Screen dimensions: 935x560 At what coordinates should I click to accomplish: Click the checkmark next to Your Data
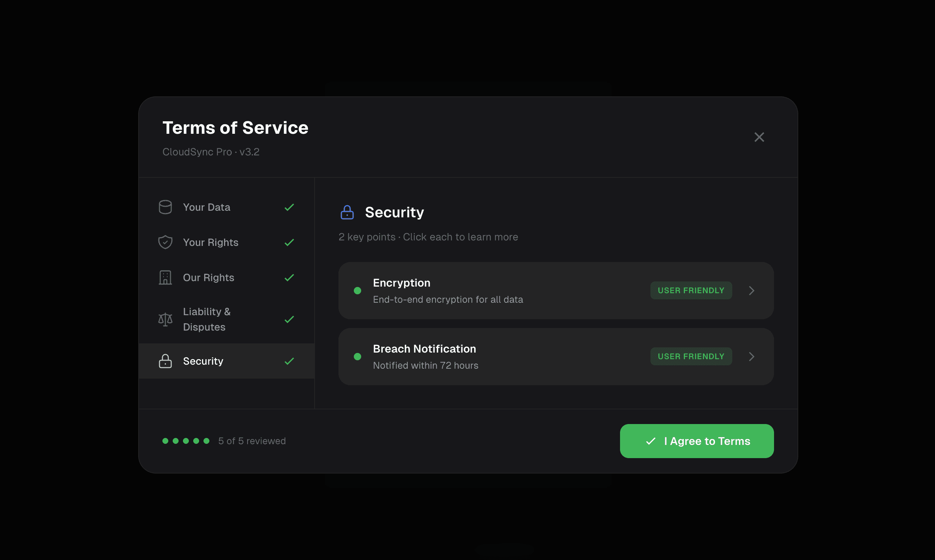click(x=289, y=207)
